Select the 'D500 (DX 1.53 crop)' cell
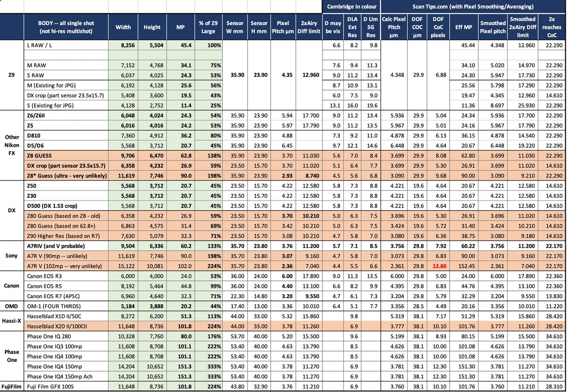567x392 pixels. click(x=66, y=206)
